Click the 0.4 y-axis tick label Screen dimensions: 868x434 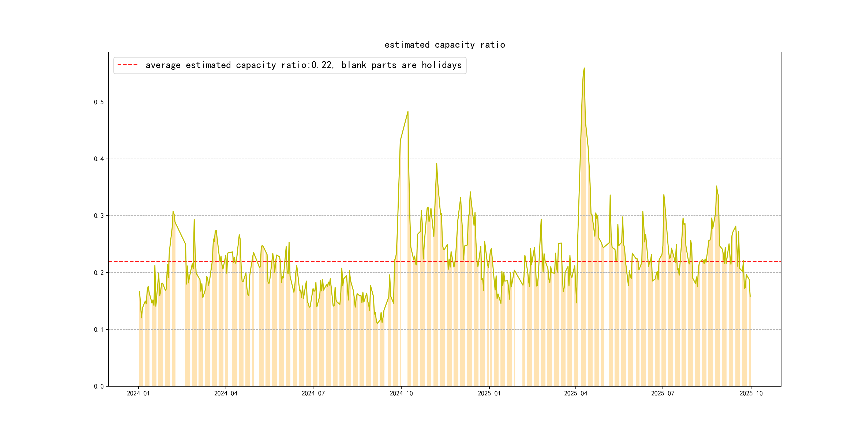click(x=99, y=159)
